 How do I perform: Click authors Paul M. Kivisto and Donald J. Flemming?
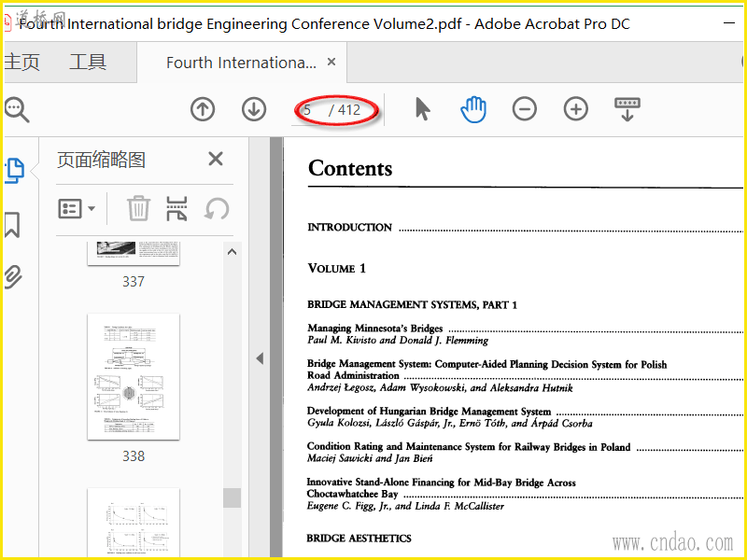(x=398, y=340)
